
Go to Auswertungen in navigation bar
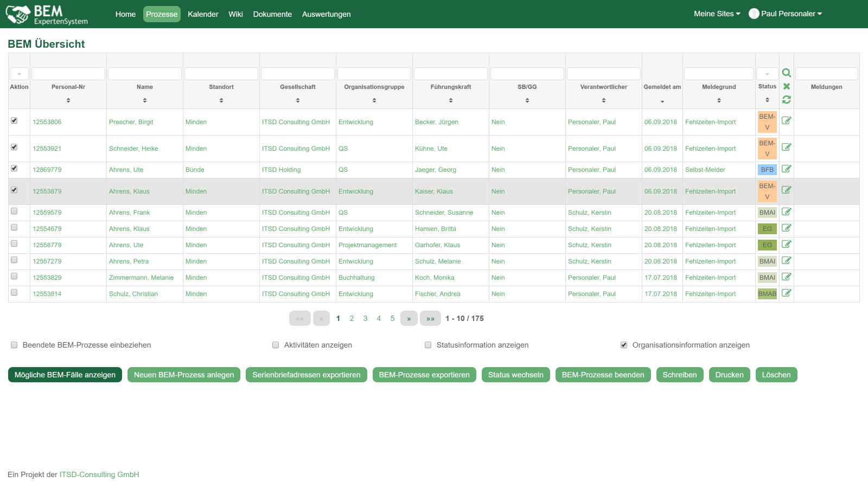tap(326, 14)
